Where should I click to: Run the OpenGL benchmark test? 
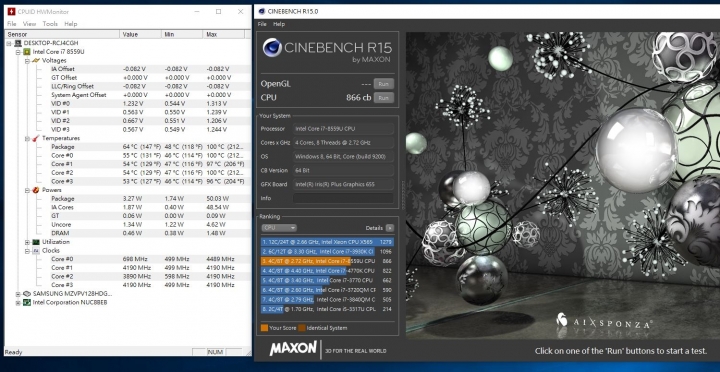(x=383, y=84)
